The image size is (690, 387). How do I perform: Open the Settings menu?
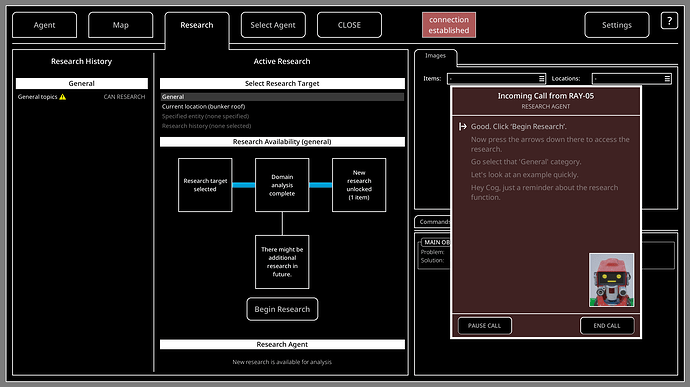[x=617, y=25]
